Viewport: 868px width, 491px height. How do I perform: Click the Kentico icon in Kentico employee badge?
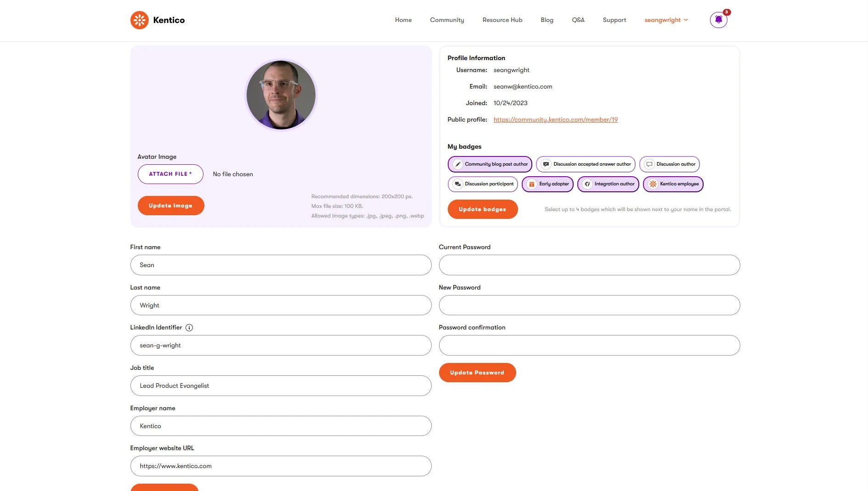[x=653, y=184]
